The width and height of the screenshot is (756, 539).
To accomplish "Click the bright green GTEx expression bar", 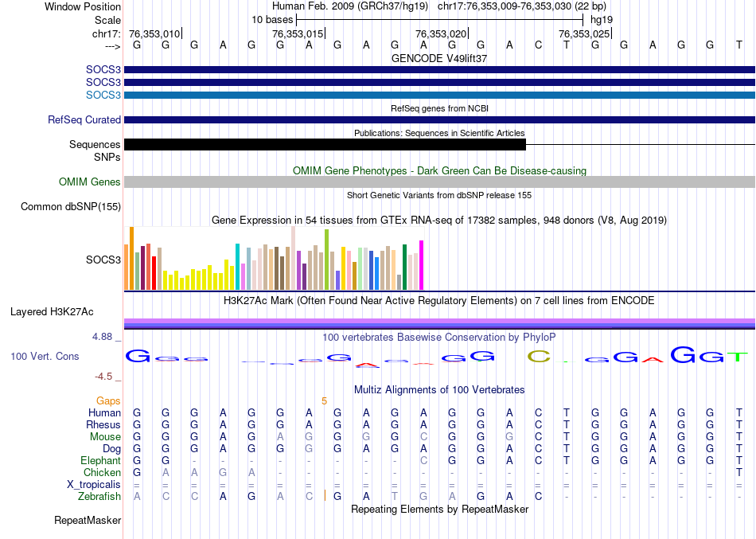I will [326, 260].
